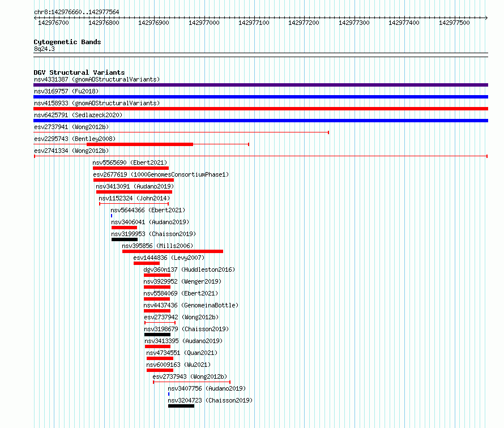Select the red bar under nsv395856 Mills2006
The image size is (504, 428).
tap(173, 251)
